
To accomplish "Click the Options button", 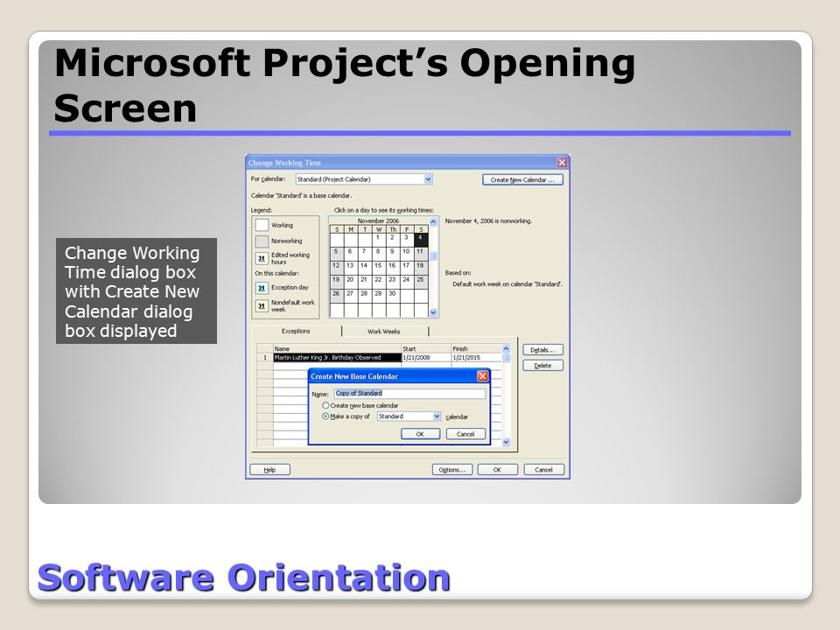I will click(452, 470).
